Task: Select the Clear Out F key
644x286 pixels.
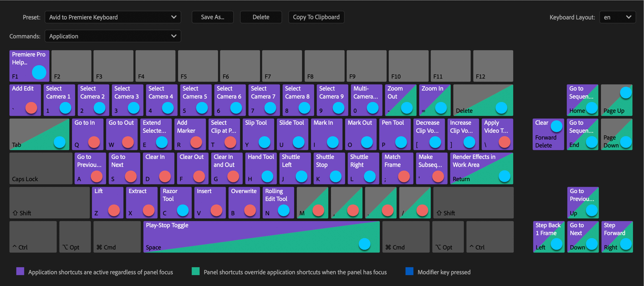Action: 193,168
